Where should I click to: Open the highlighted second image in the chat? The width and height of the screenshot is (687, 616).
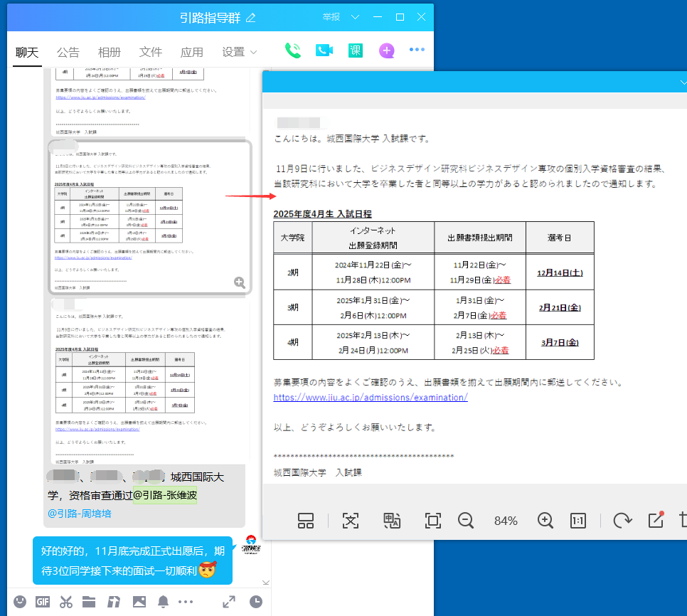(x=150, y=218)
